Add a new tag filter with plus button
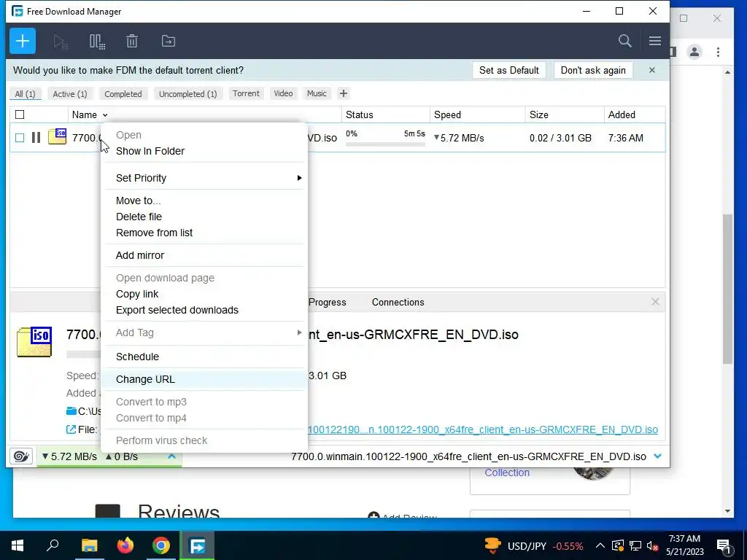This screenshot has height=560, width=747. (x=343, y=93)
